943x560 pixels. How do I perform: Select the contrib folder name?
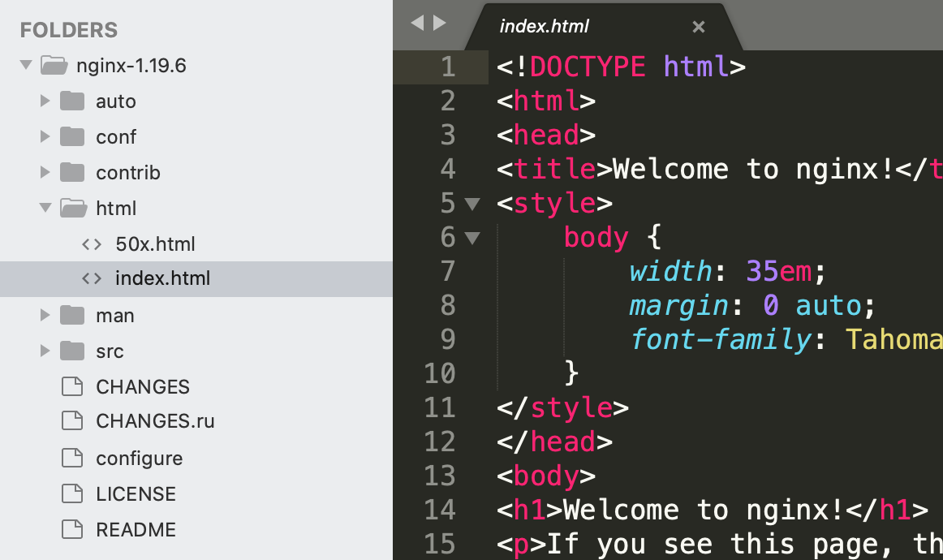pyautogui.click(x=128, y=172)
